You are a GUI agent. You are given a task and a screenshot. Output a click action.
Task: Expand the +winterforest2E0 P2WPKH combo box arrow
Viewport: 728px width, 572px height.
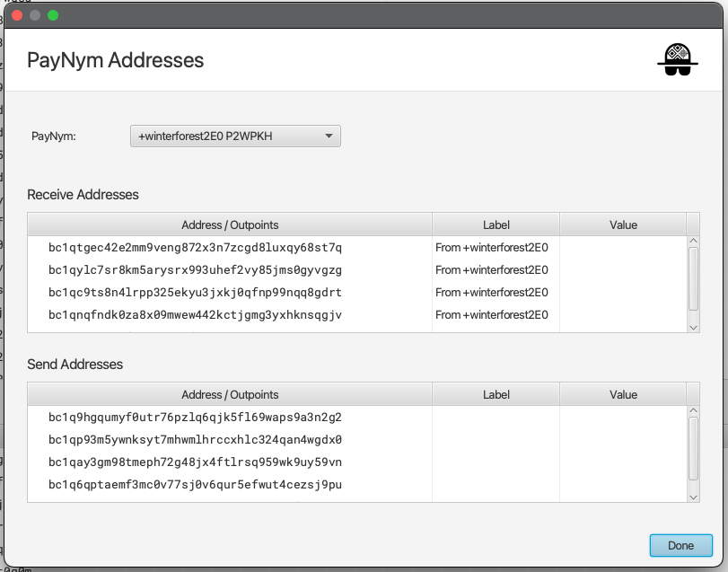point(329,135)
